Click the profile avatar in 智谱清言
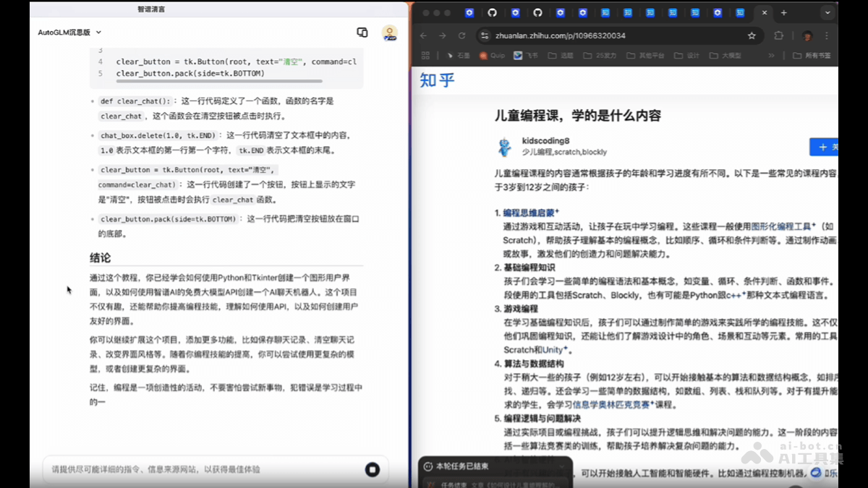This screenshot has height=488, width=868. pos(390,33)
